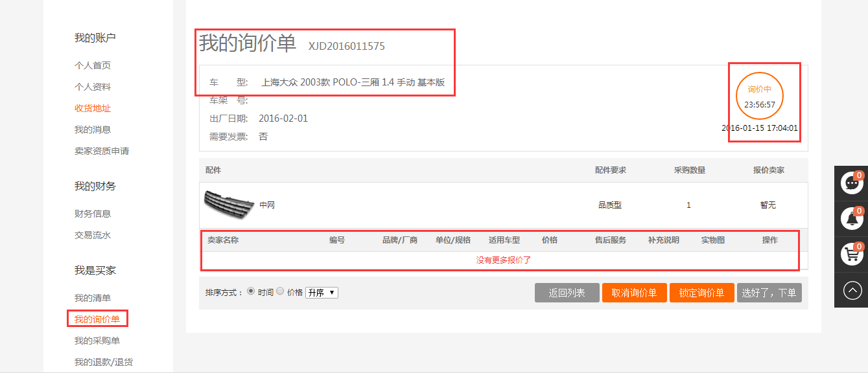868x373 pixels.
Task: Click the 品牌/厂商 column header
Action: (400, 240)
